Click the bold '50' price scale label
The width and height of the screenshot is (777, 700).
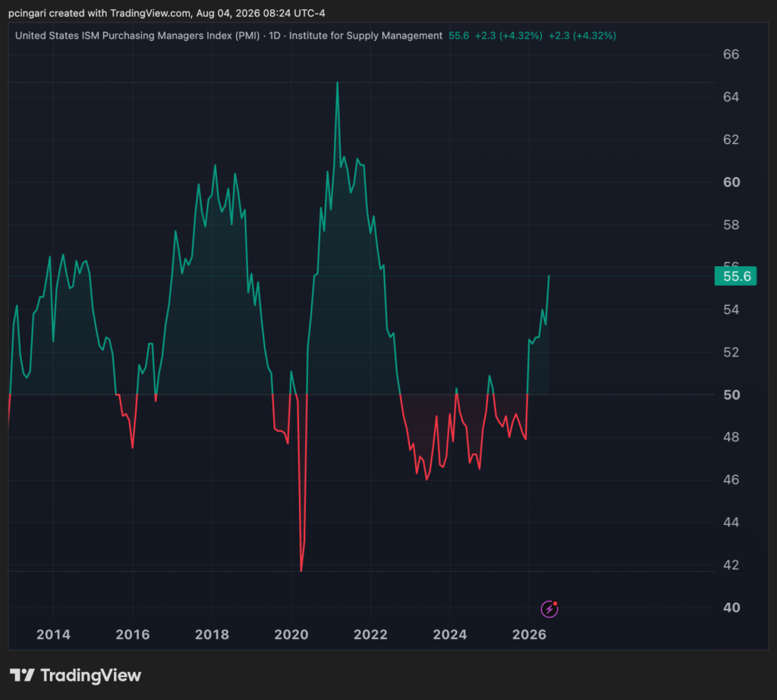(731, 395)
